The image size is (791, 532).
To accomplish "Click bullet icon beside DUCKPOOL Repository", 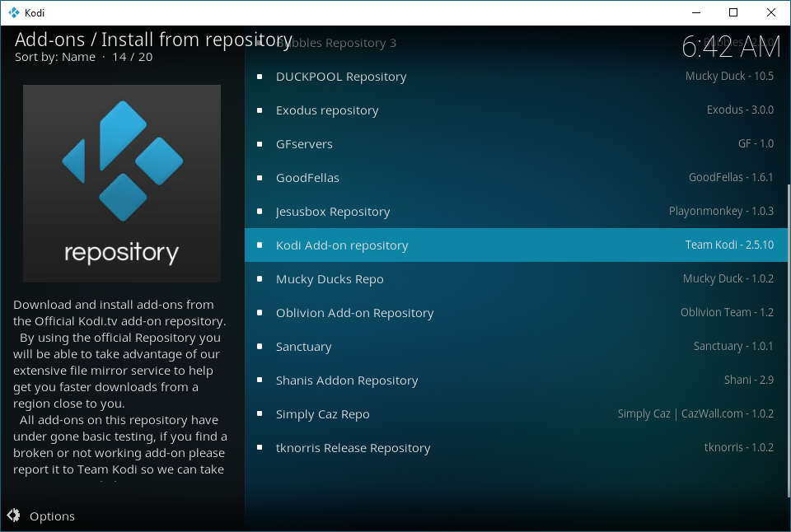I will [x=260, y=77].
